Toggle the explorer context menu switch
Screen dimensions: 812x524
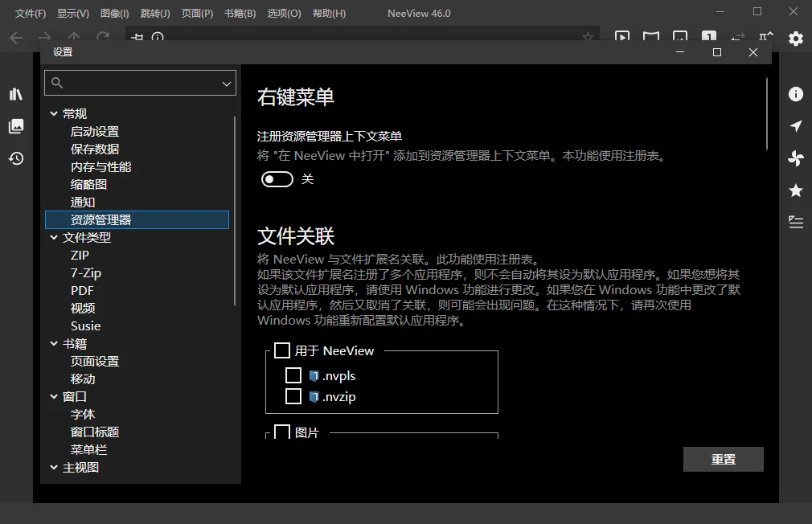[x=277, y=179]
